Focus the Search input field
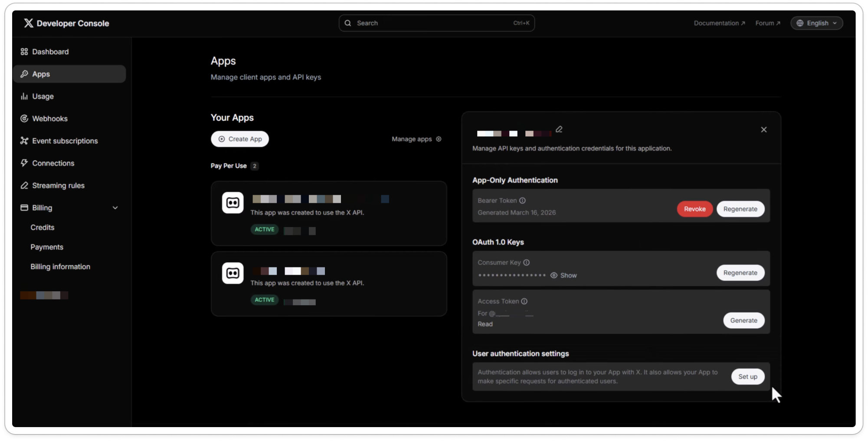The width and height of the screenshot is (868, 441). (x=437, y=23)
